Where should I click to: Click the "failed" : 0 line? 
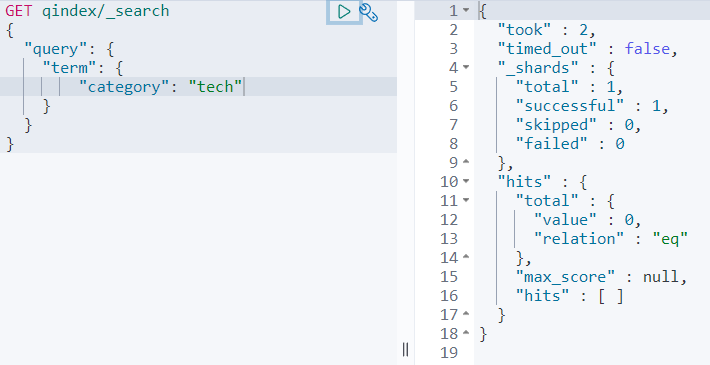click(570, 144)
